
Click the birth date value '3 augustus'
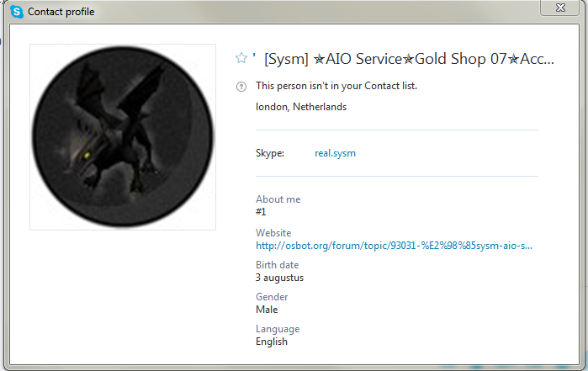tap(279, 278)
